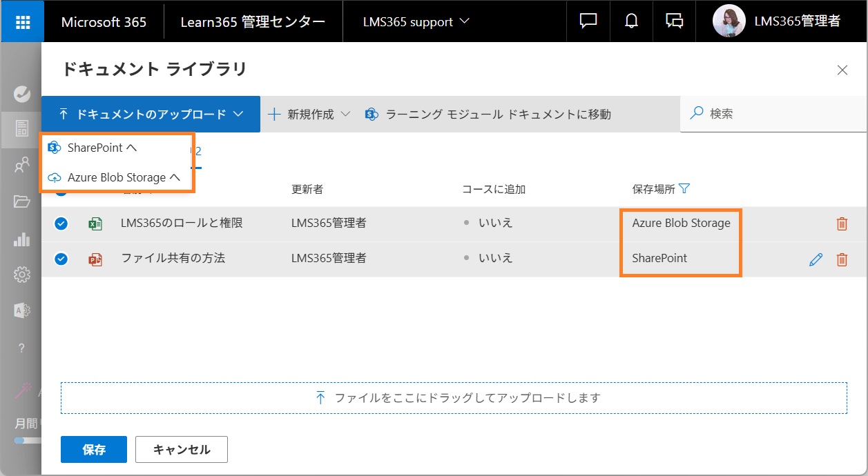Open the Microsoft 365 header link

coord(104,21)
